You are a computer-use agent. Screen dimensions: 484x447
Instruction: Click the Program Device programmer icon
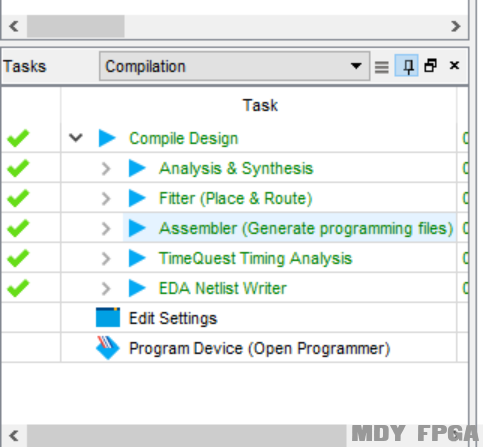click(107, 348)
